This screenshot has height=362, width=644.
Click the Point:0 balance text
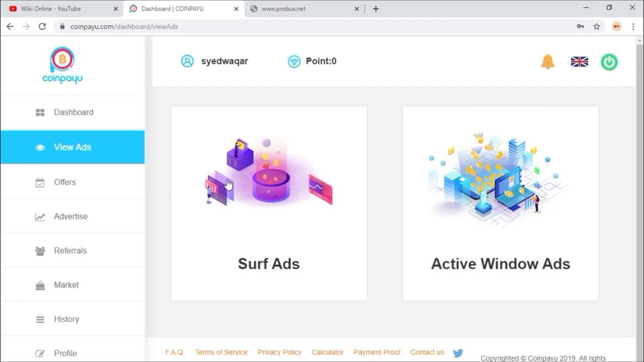coord(321,61)
